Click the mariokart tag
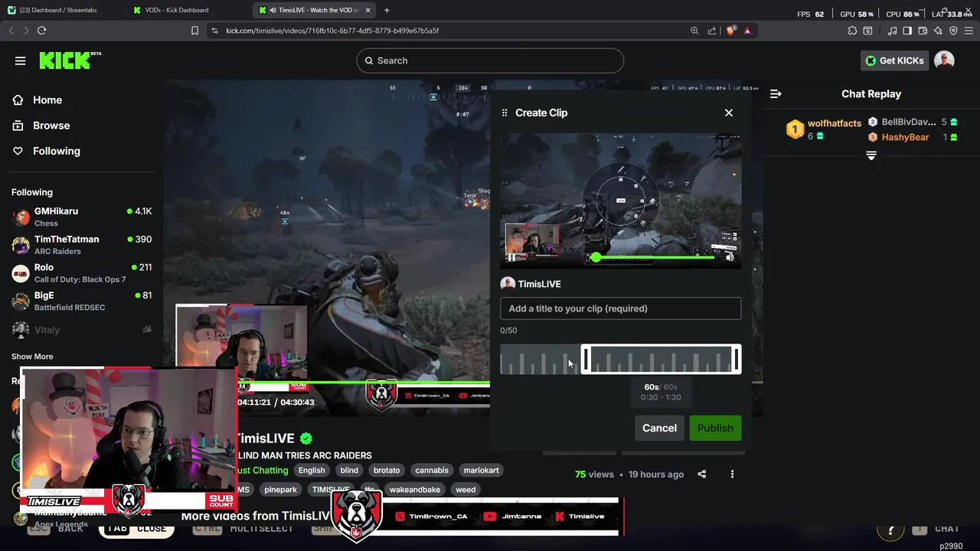The image size is (980, 551). [481, 471]
